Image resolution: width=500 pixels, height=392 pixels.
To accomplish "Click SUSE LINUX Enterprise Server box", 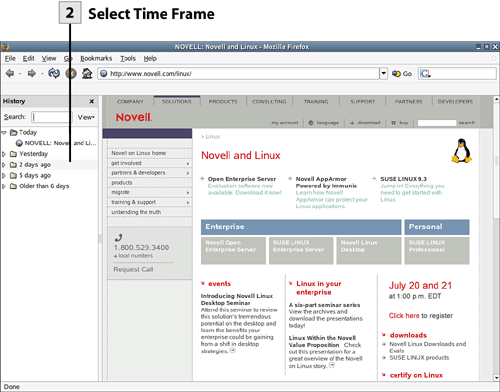I will (301, 251).
